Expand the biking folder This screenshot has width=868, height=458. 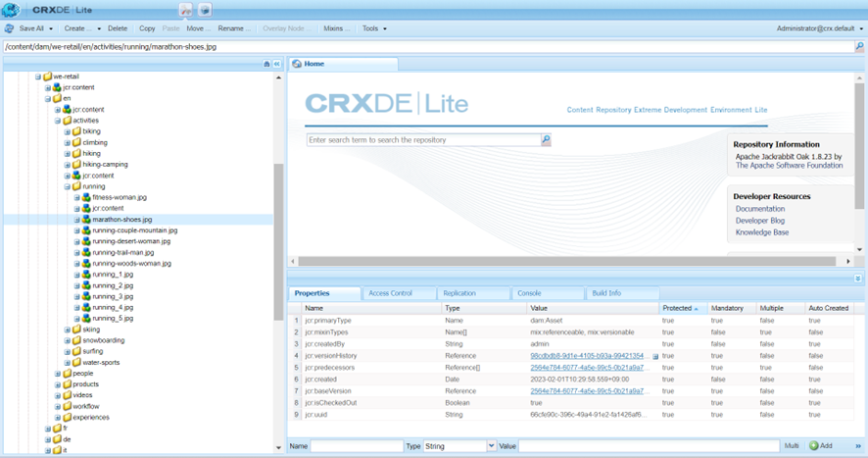tap(67, 132)
